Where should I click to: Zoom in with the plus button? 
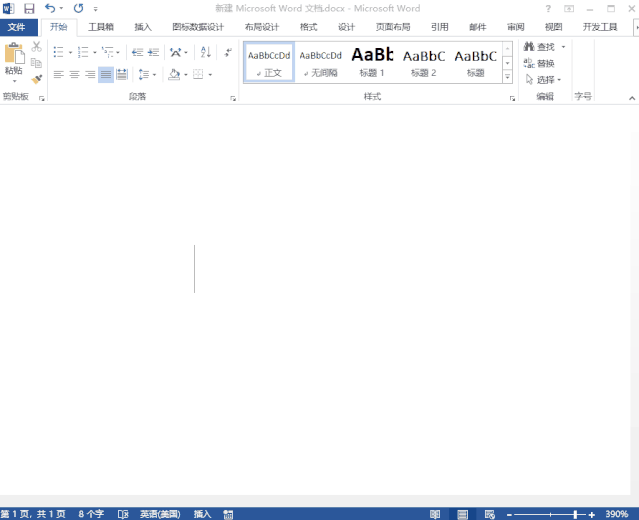[592, 515]
